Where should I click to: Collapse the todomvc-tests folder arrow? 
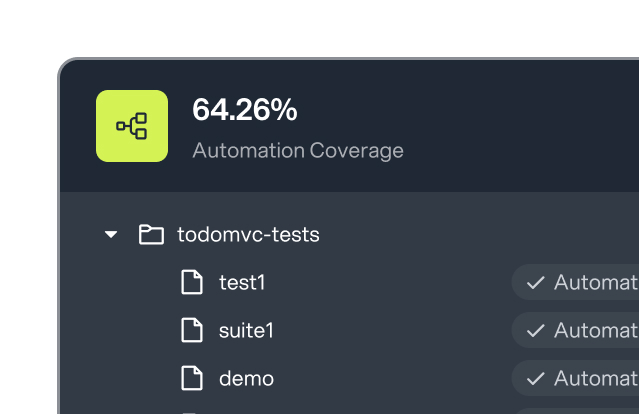coord(111,234)
